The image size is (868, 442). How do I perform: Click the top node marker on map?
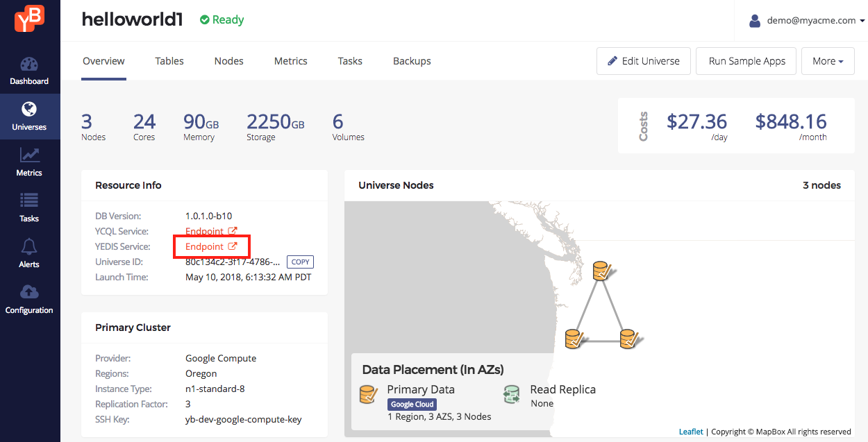point(602,271)
